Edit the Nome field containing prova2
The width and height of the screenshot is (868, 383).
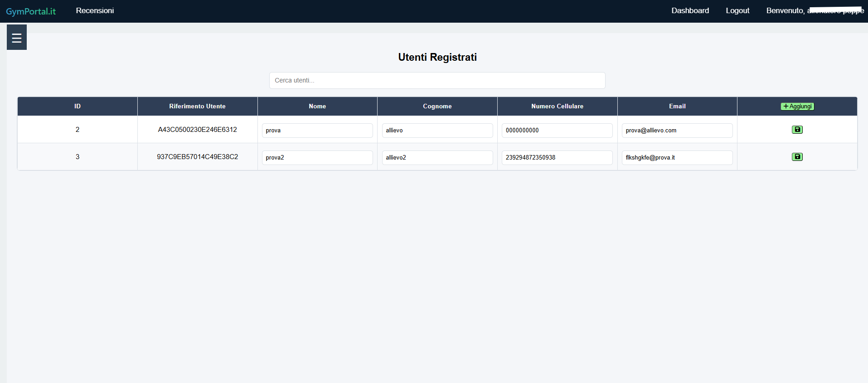point(317,158)
